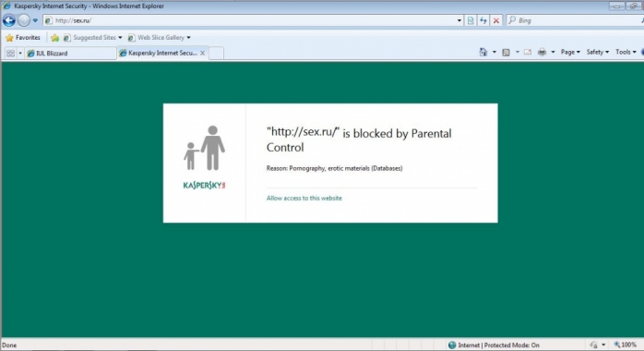Image resolution: width=644 pixels, height=351 pixels.
Task: Open the Page menu
Action: coord(570,52)
